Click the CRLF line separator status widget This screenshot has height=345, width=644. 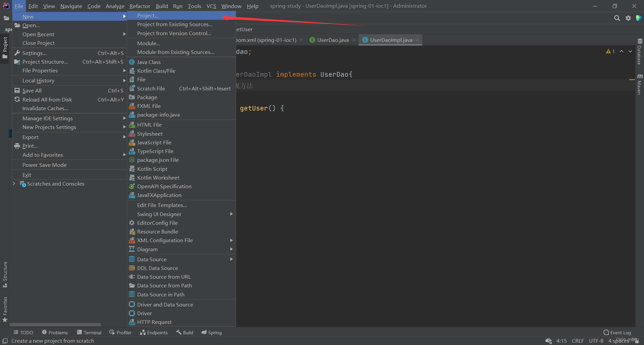click(x=578, y=341)
